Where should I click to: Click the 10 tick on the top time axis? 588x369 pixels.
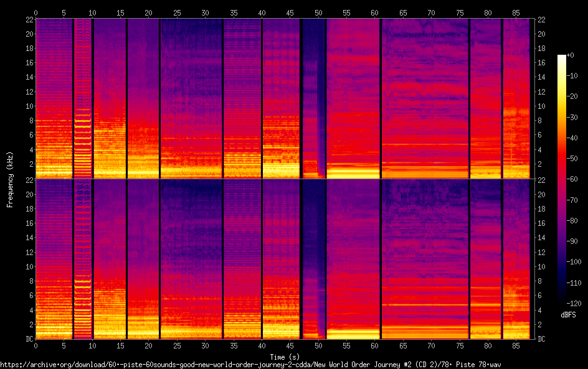[92, 12]
